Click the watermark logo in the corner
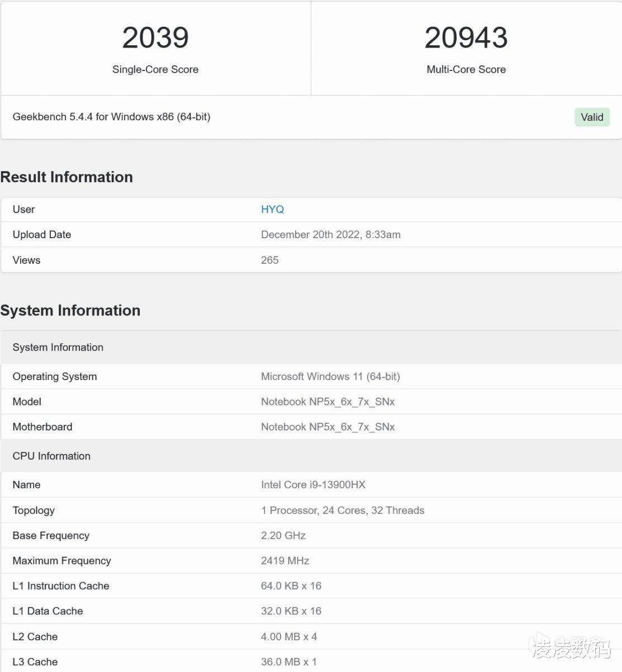This screenshot has height=672, width=622. (570, 647)
